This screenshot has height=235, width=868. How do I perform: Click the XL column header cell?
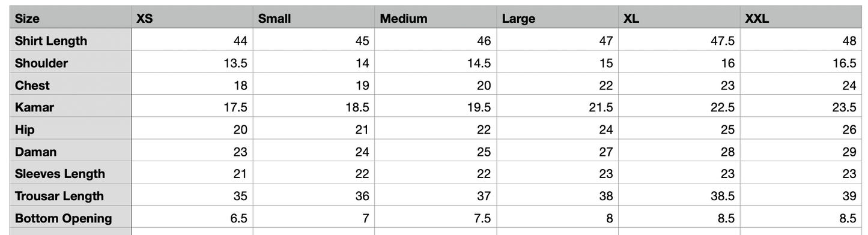pos(679,18)
